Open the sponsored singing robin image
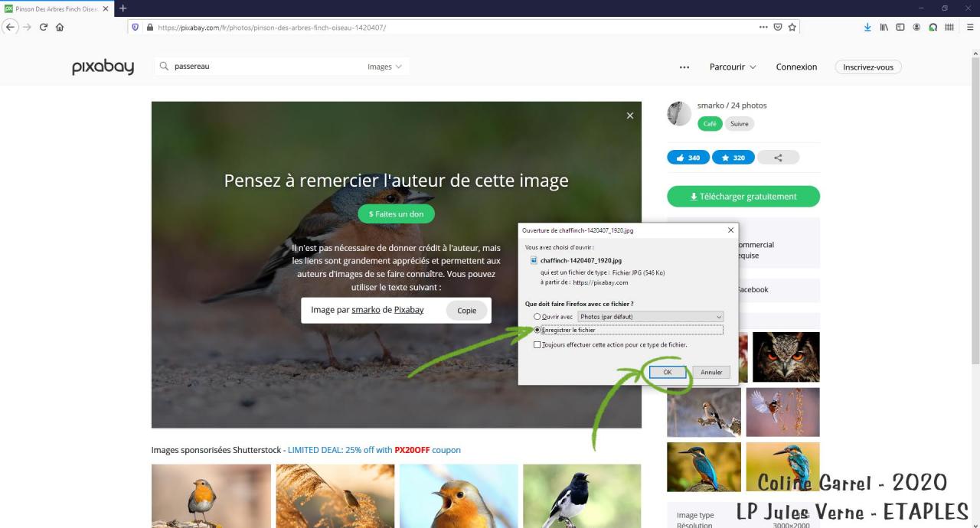980x528 pixels. click(x=459, y=496)
